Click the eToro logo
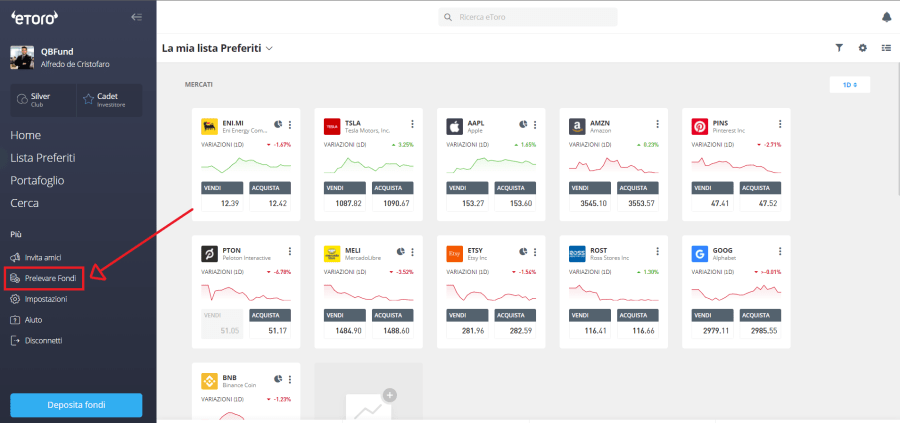This screenshot has width=900, height=423. click(x=34, y=18)
